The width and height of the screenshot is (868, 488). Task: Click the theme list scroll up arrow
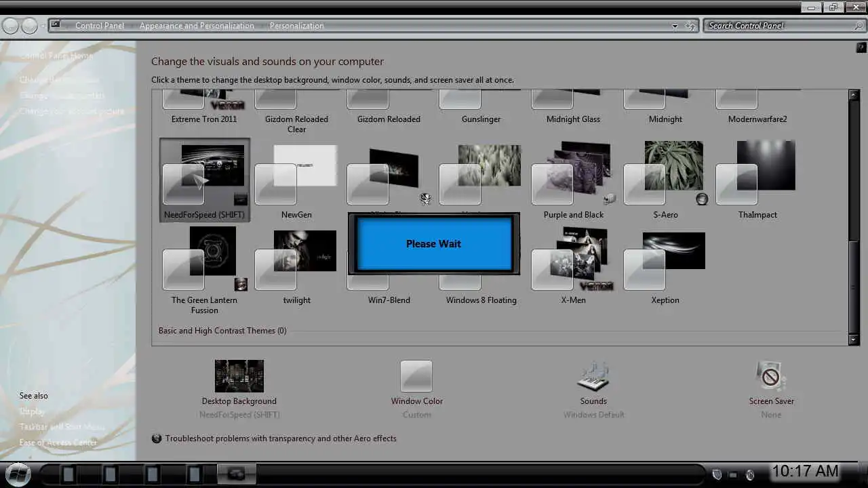point(854,96)
